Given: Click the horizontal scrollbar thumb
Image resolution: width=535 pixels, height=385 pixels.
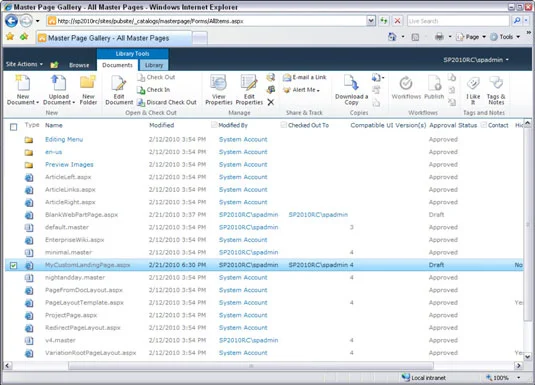Looking at the screenshot, I should click(x=251, y=366).
